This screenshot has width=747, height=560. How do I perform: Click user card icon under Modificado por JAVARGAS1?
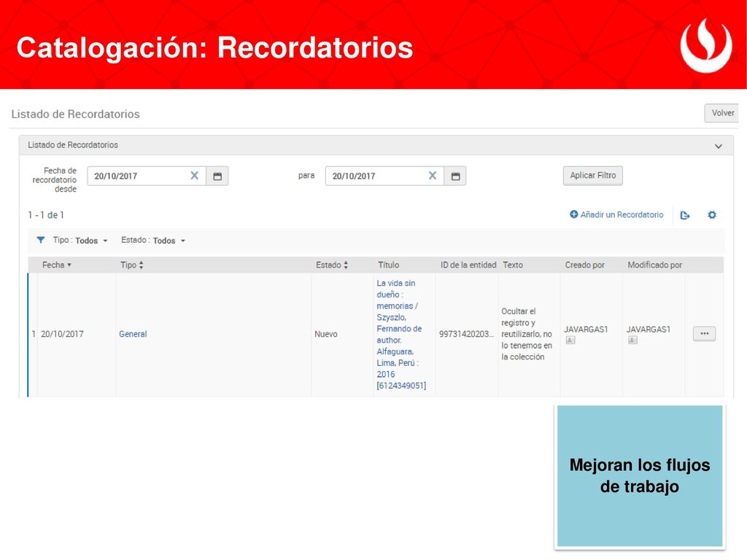click(632, 340)
